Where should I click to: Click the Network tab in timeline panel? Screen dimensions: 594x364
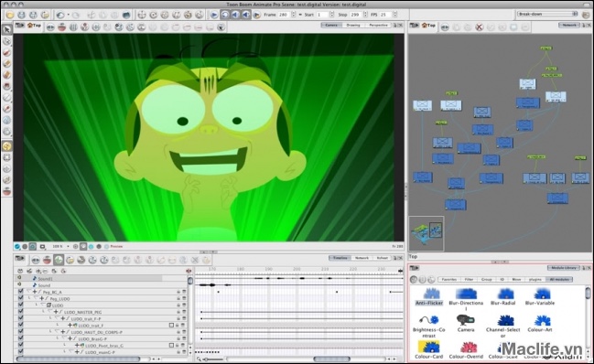362,258
